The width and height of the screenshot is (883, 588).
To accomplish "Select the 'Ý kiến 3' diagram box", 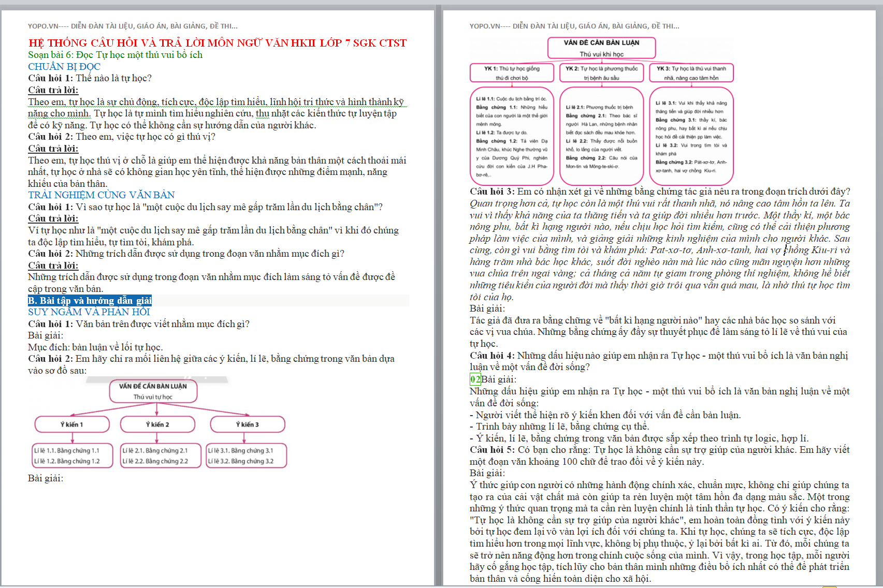I will click(248, 424).
